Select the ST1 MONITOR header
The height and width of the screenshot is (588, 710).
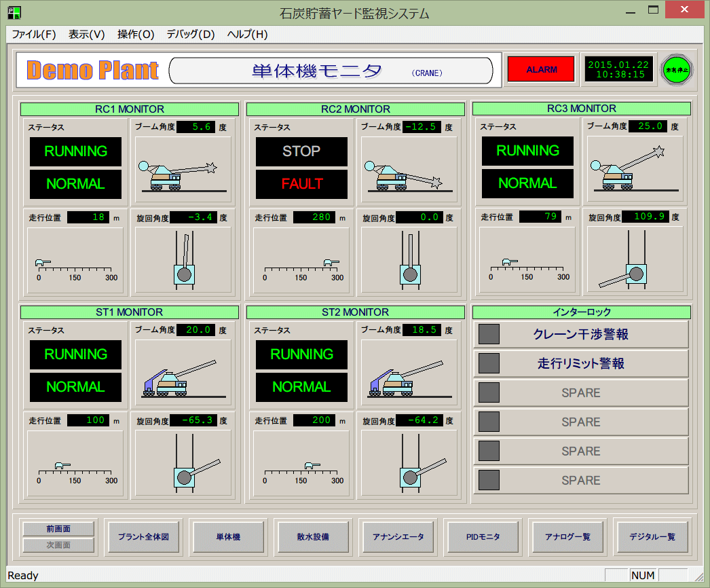130,312
